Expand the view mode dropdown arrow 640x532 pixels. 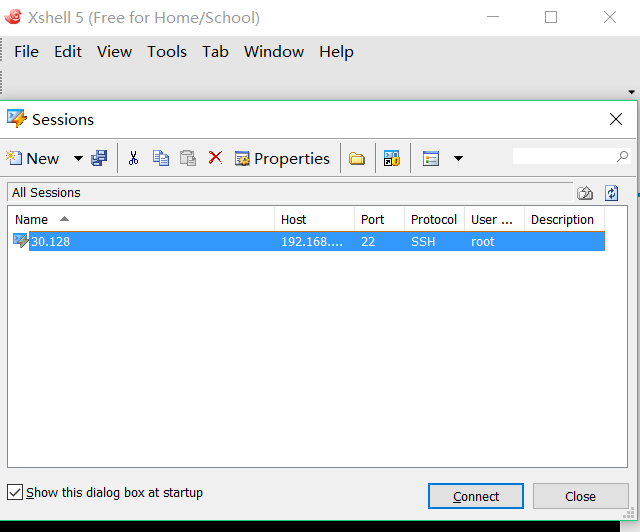[458, 158]
